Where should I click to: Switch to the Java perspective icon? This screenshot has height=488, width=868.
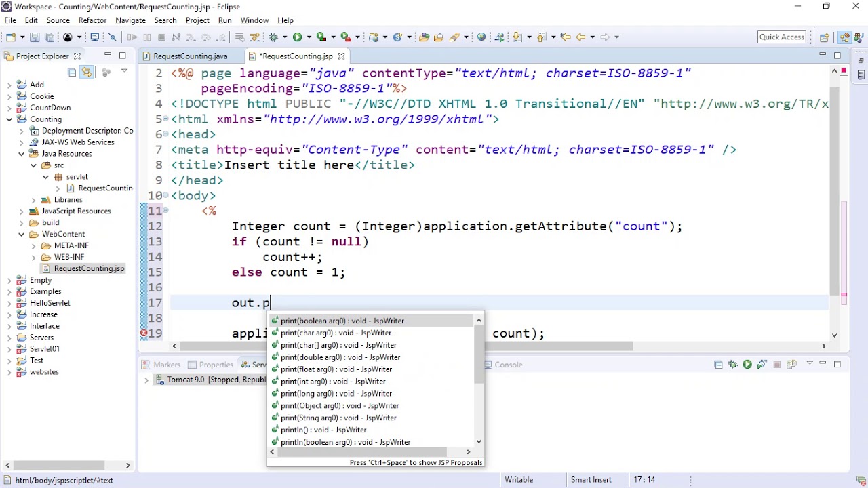(859, 37)
